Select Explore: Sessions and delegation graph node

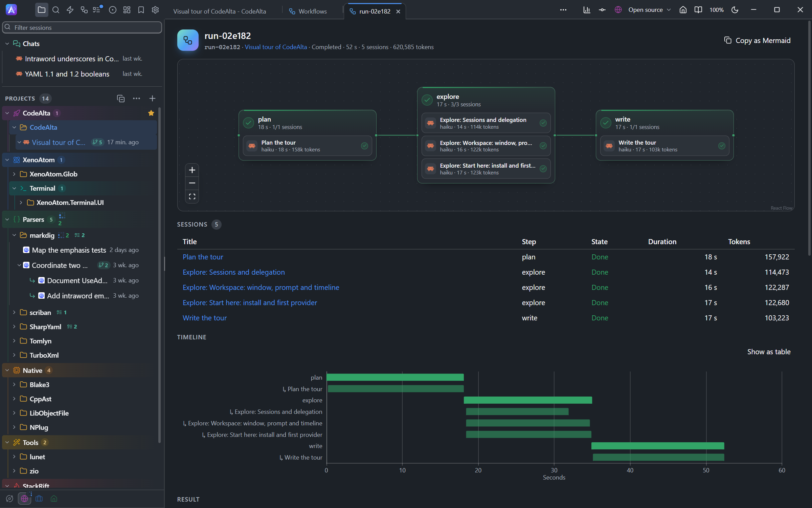486,123
